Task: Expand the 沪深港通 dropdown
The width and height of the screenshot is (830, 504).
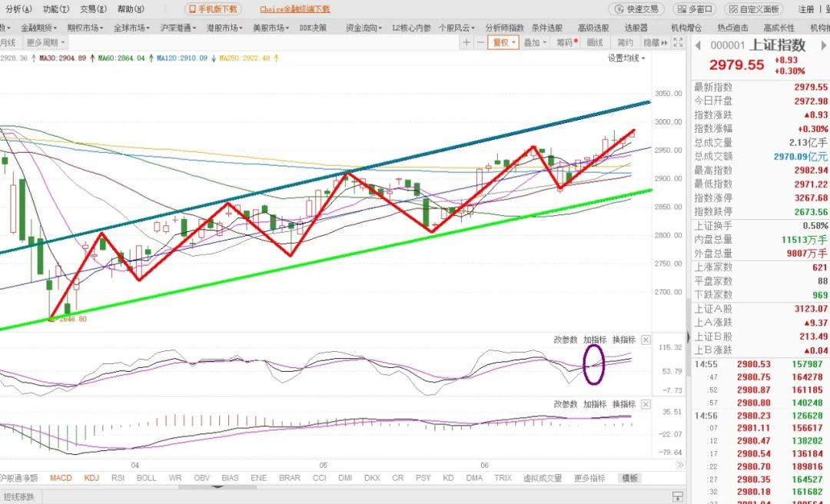Action: coord(178,28)
